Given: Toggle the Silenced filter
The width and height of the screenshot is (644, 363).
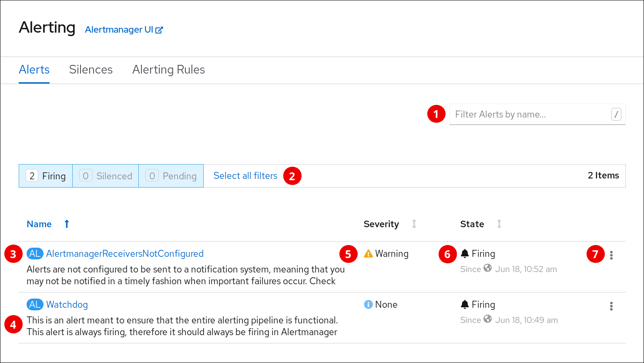Looking at the screenshot, I should 105,176.
